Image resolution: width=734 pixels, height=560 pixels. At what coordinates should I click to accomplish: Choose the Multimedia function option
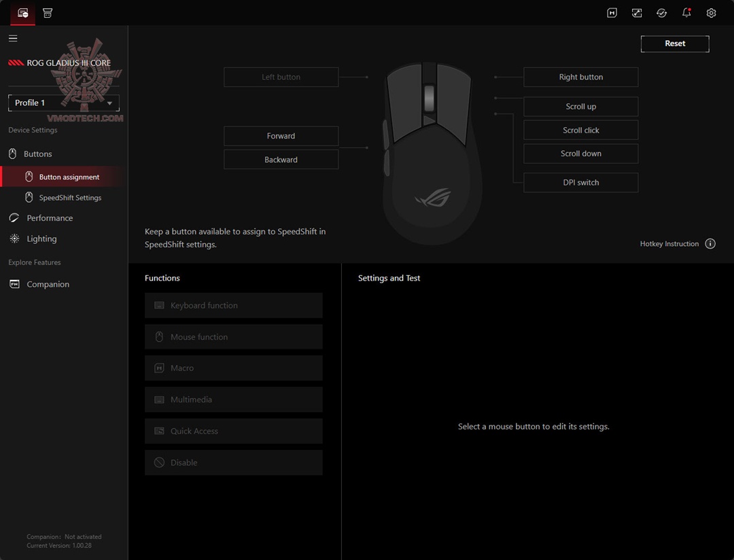tap(234, 400)
